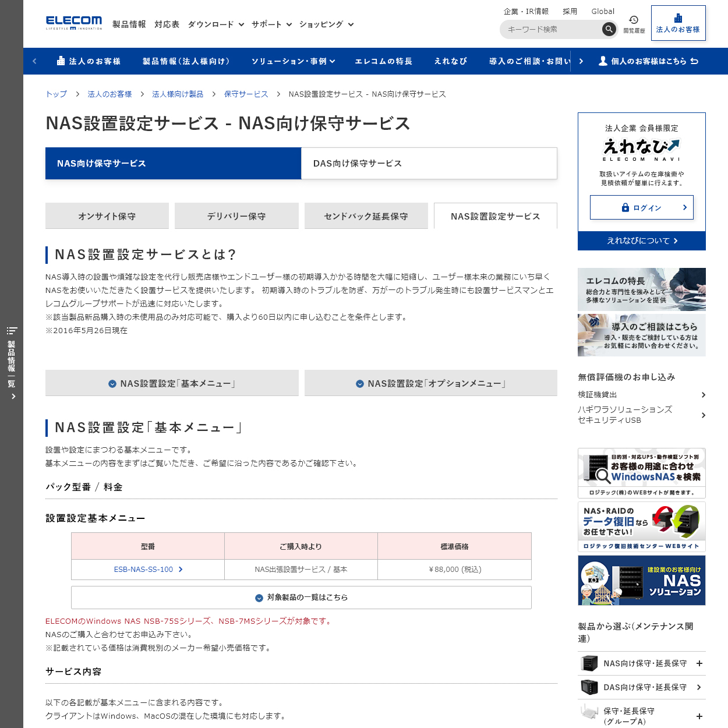Click the search magnifier icon
The image size is (728, 728).
(x=609, y=29)
